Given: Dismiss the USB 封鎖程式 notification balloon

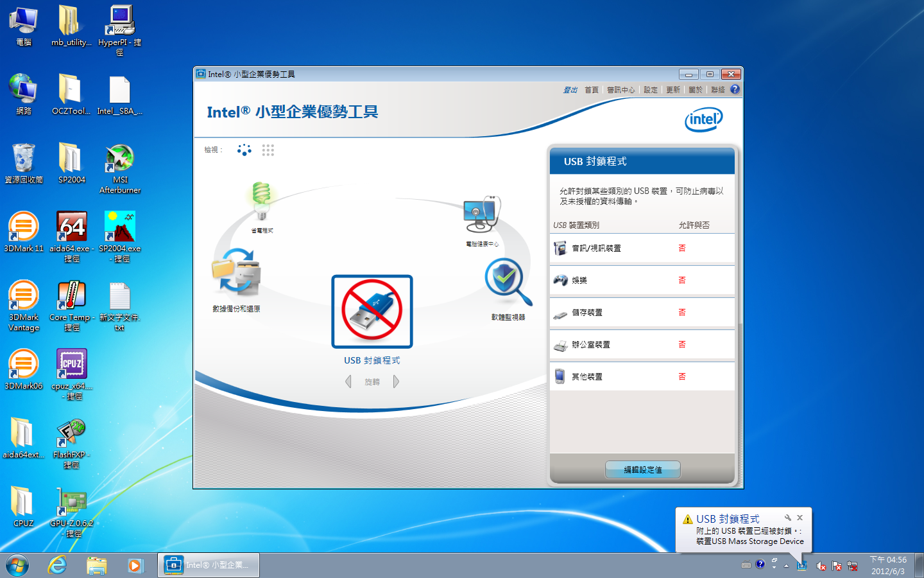Looking at the screenshot, I should click(800, 518).
